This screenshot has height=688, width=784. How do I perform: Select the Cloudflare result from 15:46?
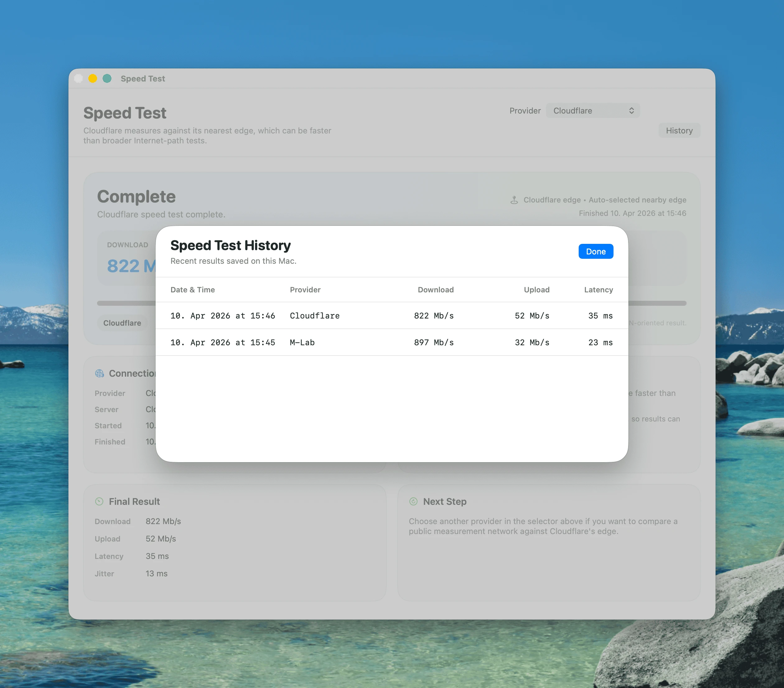(391, 316)
